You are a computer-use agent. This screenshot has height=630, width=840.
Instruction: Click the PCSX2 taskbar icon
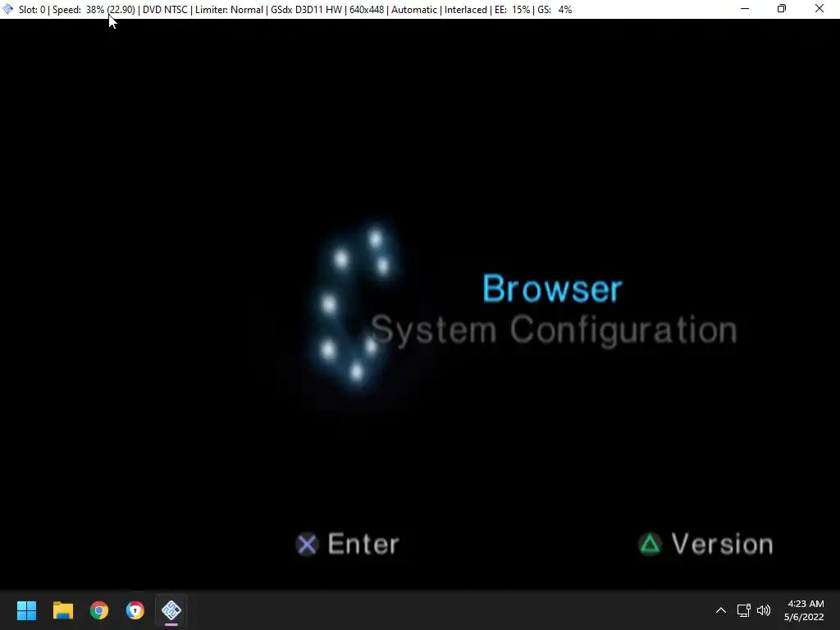tap(171, 610)
